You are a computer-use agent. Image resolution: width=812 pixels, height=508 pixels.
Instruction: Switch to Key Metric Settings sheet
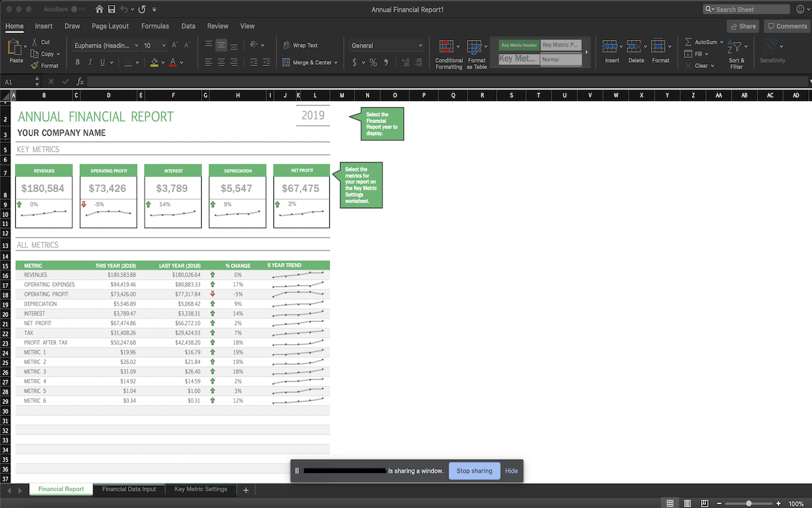coord(200,490)
